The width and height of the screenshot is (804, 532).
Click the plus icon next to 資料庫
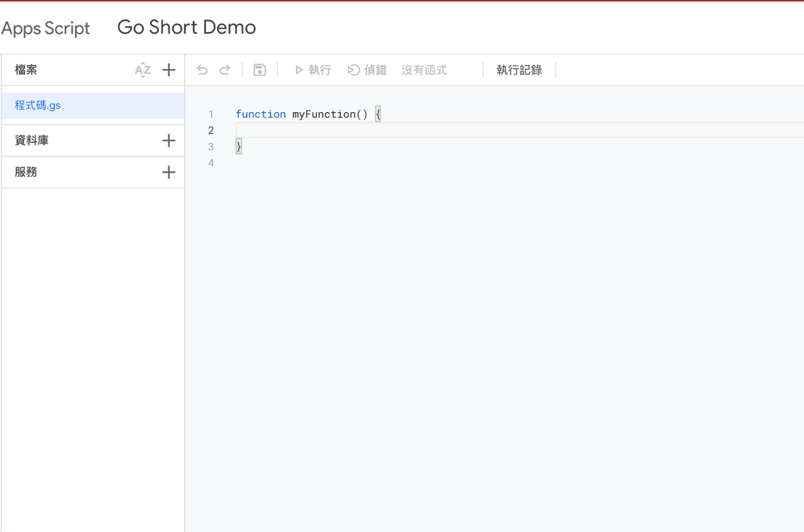(x=169, y=140)
